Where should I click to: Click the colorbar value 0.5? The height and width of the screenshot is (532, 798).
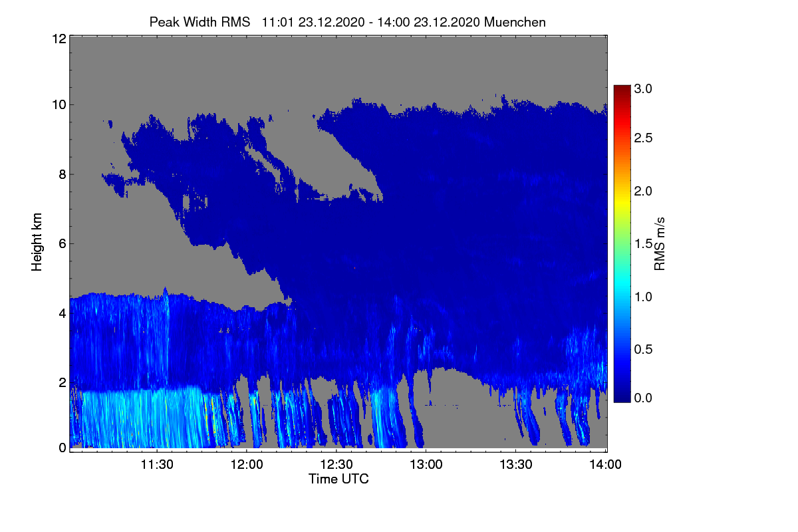643,350
